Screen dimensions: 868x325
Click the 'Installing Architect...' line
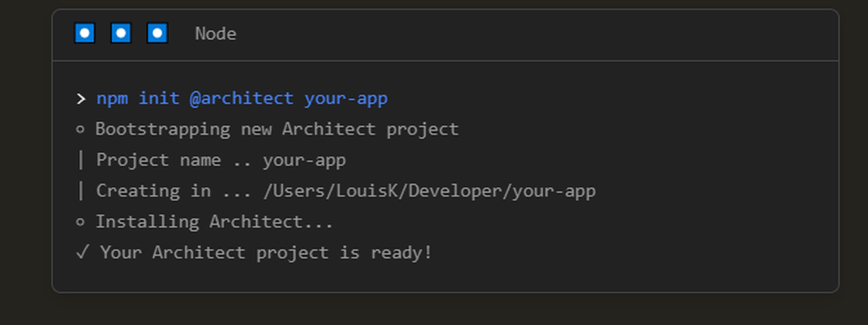click(204, 222)
